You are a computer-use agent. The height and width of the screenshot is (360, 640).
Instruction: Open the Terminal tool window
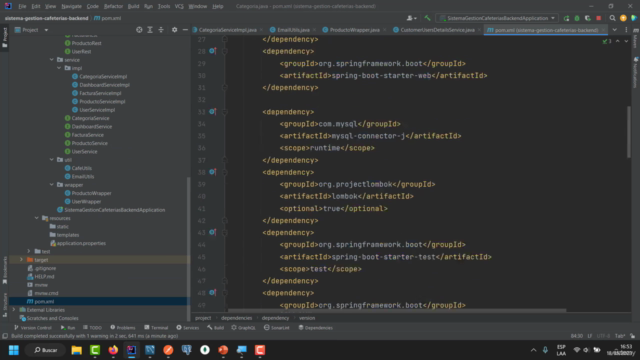click(x=156, y=327)
